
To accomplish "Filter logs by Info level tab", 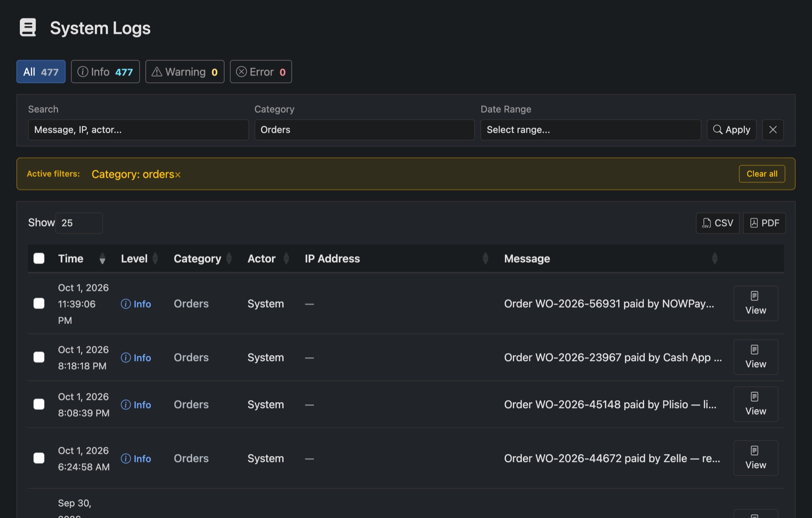I will [x=105, y=72].
